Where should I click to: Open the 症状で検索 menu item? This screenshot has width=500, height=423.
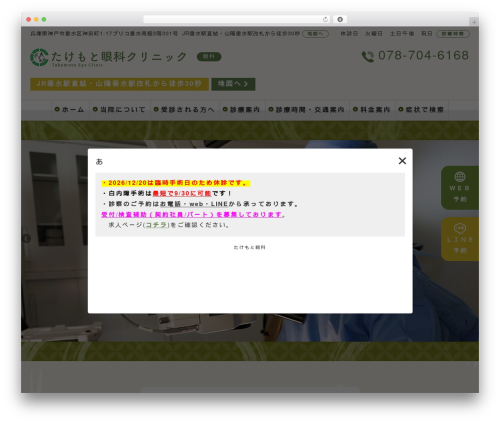(421, 110)
